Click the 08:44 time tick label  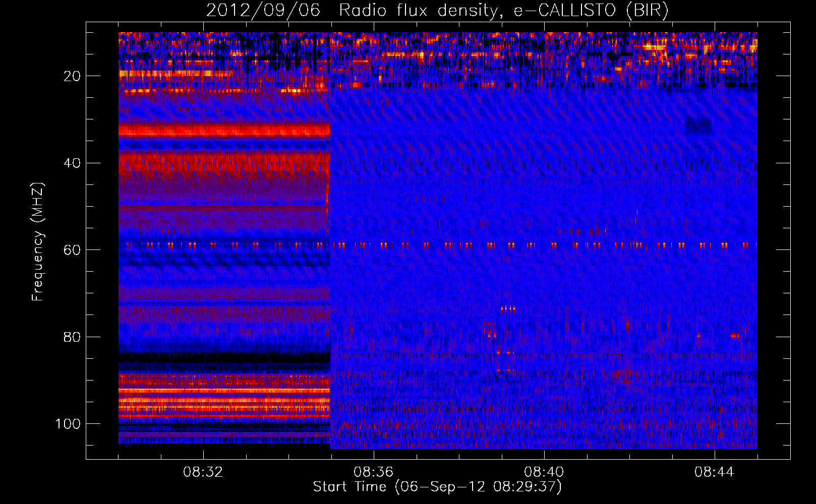(714, 472)
